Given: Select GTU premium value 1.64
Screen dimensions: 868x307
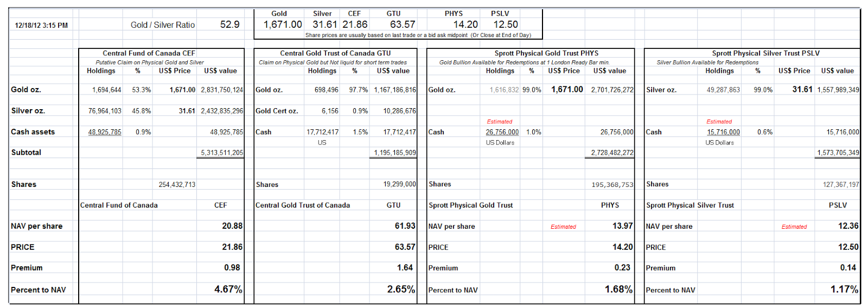Looking at the screenshot, I should tap(405, 268).
